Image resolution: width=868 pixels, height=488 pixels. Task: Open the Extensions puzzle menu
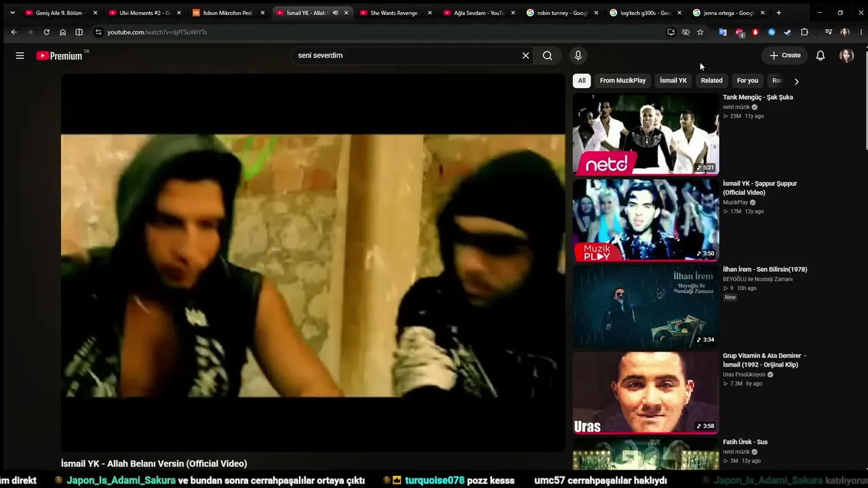coord(804,32)
